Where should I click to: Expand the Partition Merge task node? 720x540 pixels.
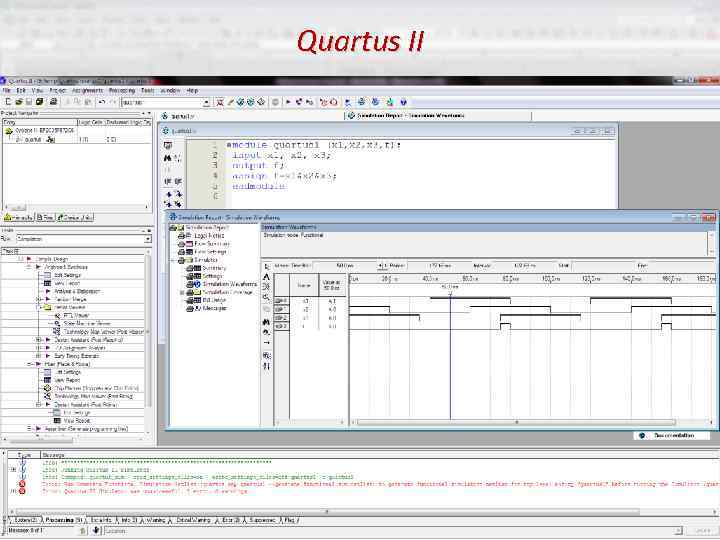[39, 299]
